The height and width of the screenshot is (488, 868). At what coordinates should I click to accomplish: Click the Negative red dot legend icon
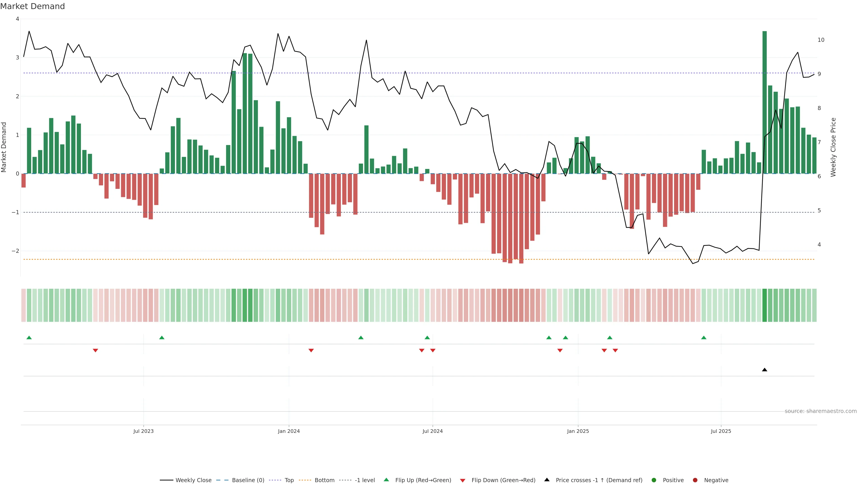695,480
